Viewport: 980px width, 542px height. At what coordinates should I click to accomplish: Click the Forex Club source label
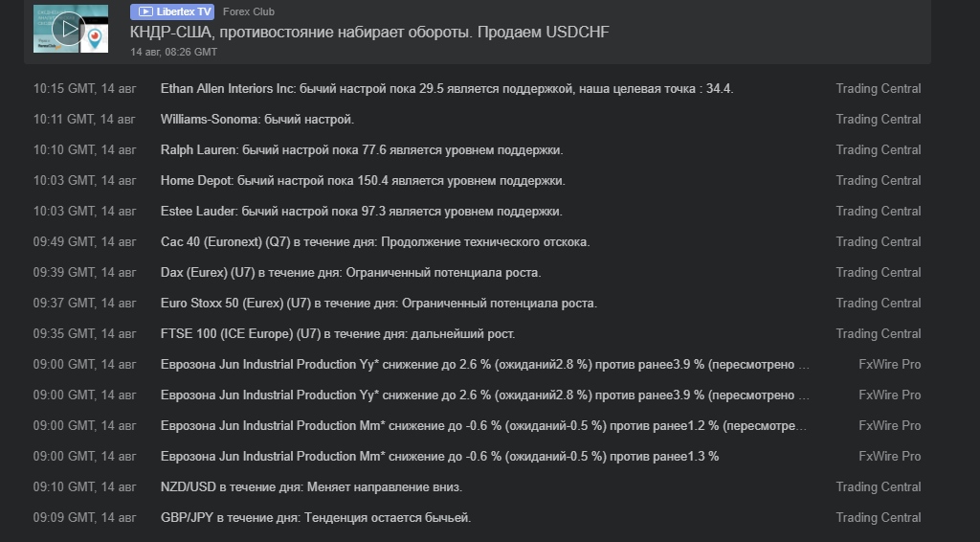(248, 12)
